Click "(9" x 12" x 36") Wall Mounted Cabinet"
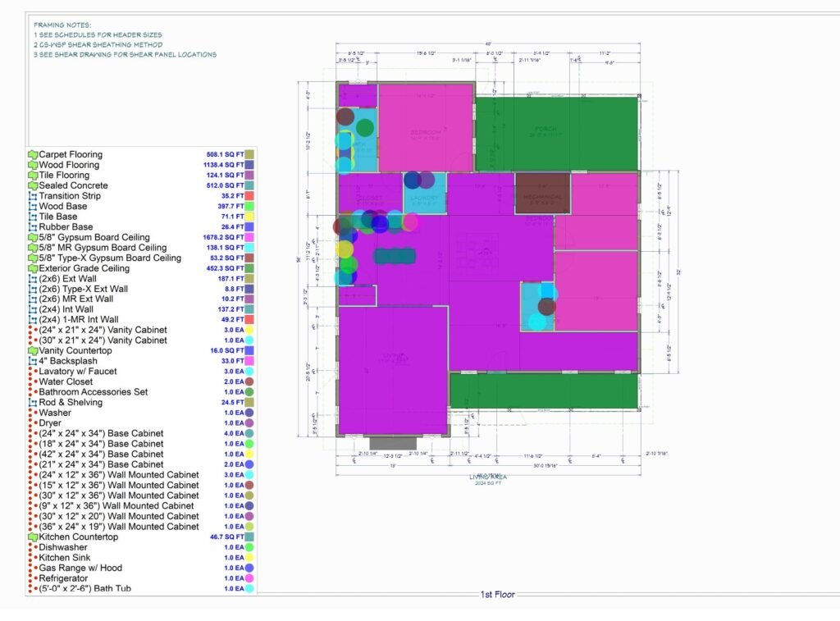This screenshot has height=621, width=840. click(x=116, y=506)
